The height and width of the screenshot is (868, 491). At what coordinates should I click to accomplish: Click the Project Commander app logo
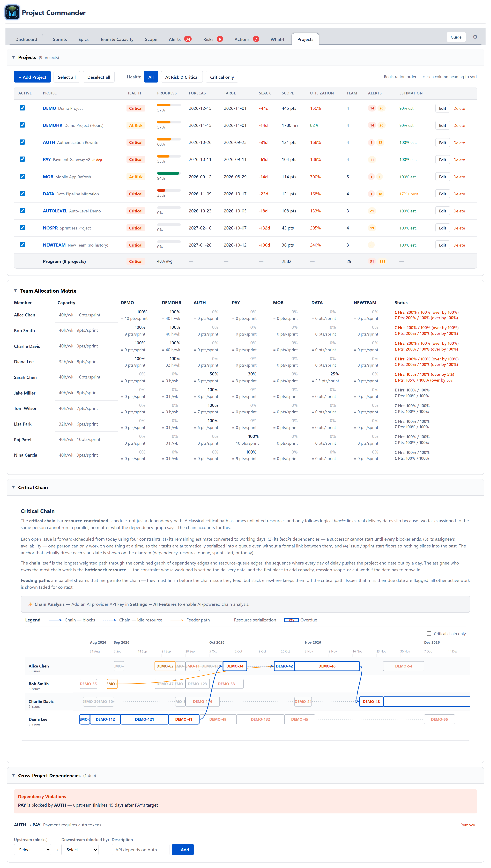pyautogui.click(x=12, y=12)
